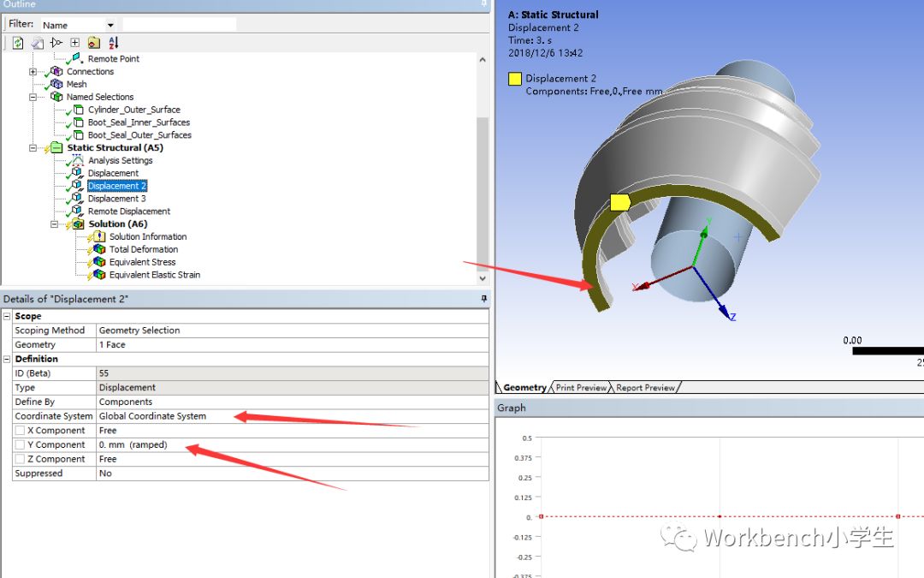Toggle the Y Component parameter checkbox

point(20,445)
